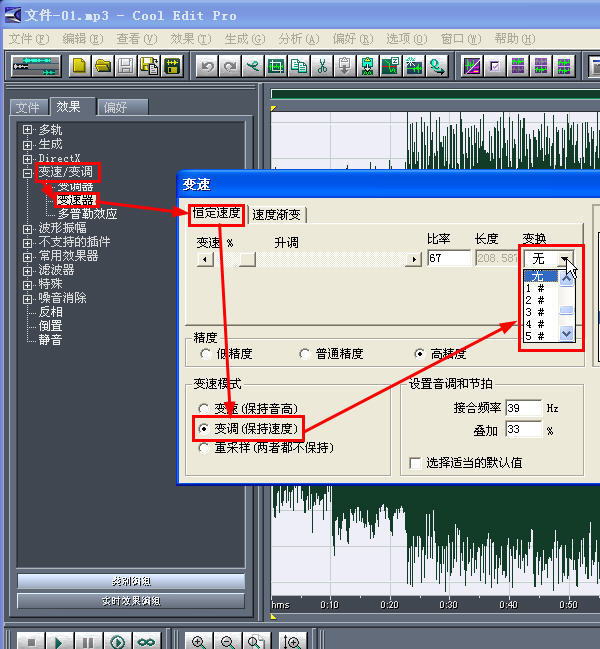The image size is (600, 649).
Task: Cut selection with the scissors icon
Action: coord(322,66)
